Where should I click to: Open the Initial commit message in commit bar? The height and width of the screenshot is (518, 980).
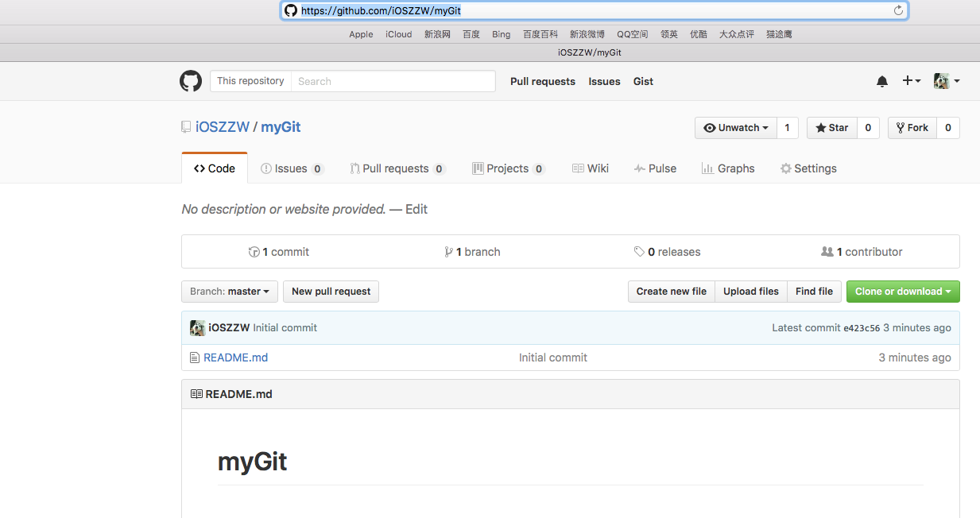click(285, 327)
